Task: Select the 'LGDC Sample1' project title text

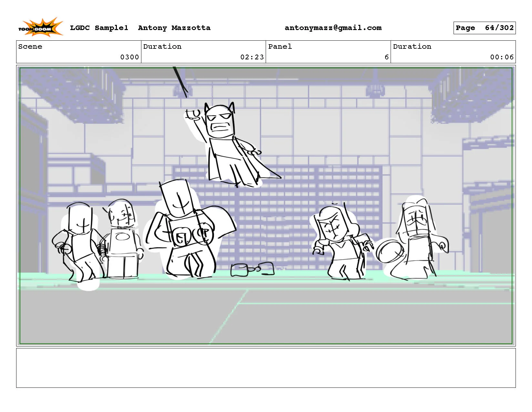Action: click(x=99, y=28)
